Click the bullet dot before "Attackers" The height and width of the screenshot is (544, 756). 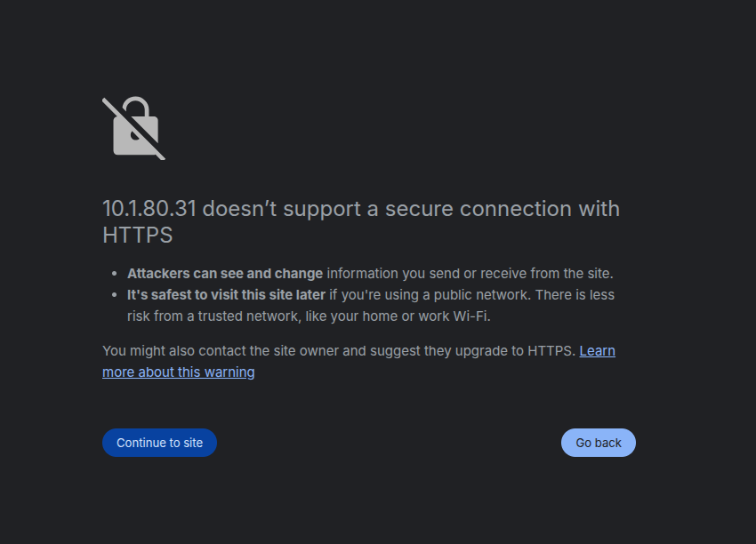pos(114,274)
